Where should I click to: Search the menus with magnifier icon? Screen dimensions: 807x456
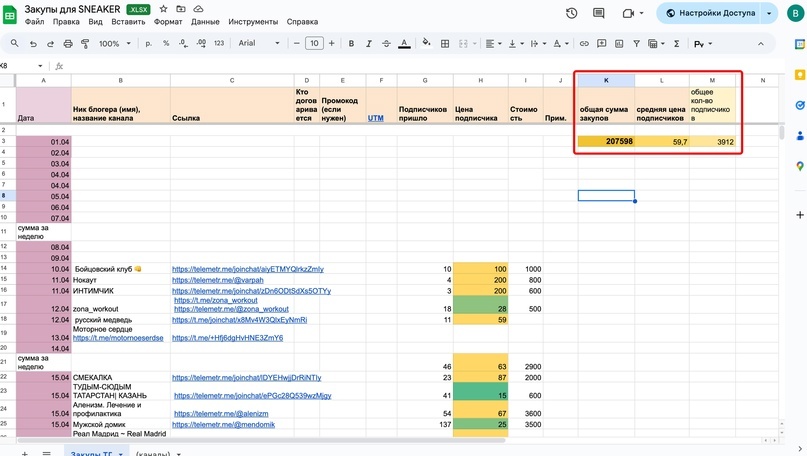[14, 44]
